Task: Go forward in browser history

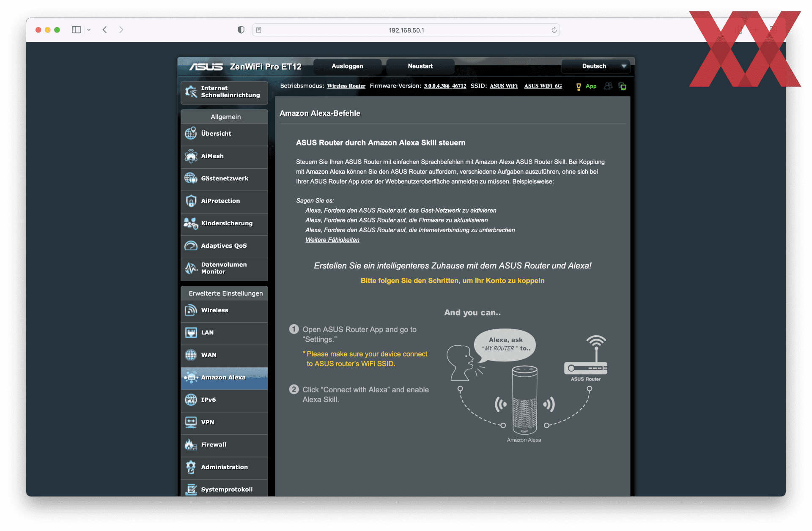Action: coord(121,30)
